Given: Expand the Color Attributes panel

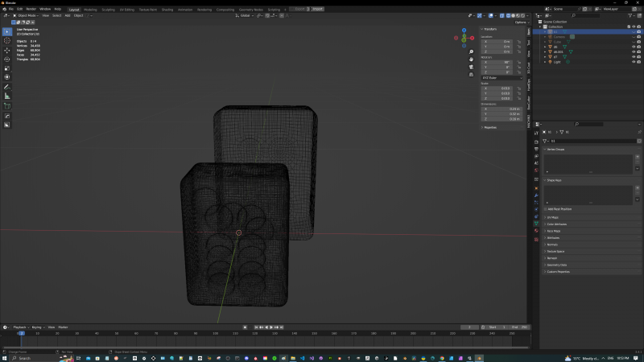Looking at the screenshot, I should [x=556, y=224].
